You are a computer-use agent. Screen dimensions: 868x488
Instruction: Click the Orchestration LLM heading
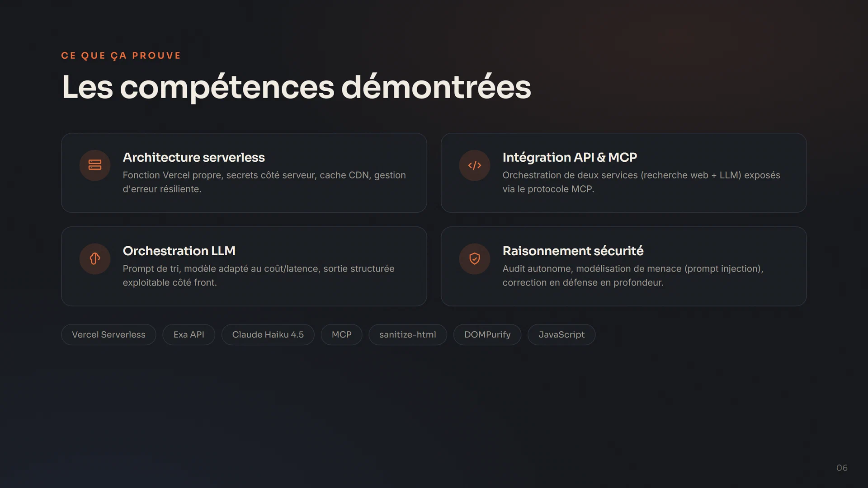point(179,251)
